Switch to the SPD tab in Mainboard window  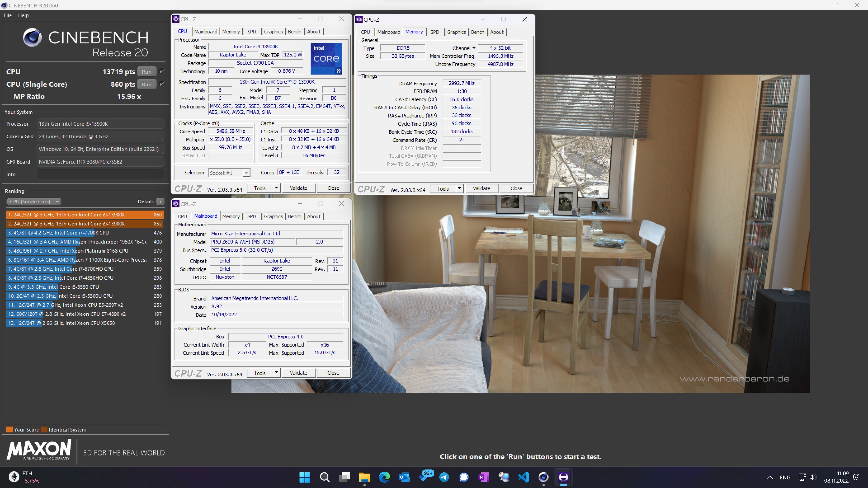251,216
